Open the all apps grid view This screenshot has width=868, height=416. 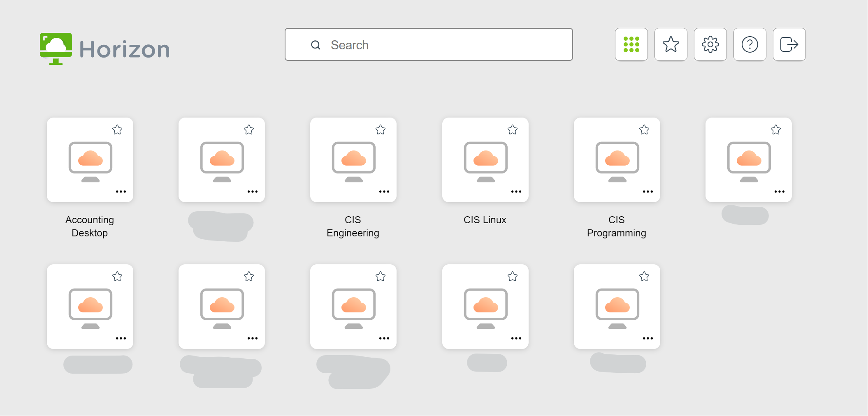[x=631, y=44]
